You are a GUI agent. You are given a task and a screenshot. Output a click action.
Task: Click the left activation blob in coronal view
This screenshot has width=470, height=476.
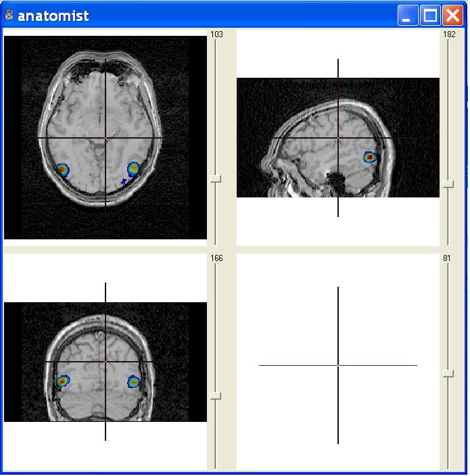click(x=63, y=381)
